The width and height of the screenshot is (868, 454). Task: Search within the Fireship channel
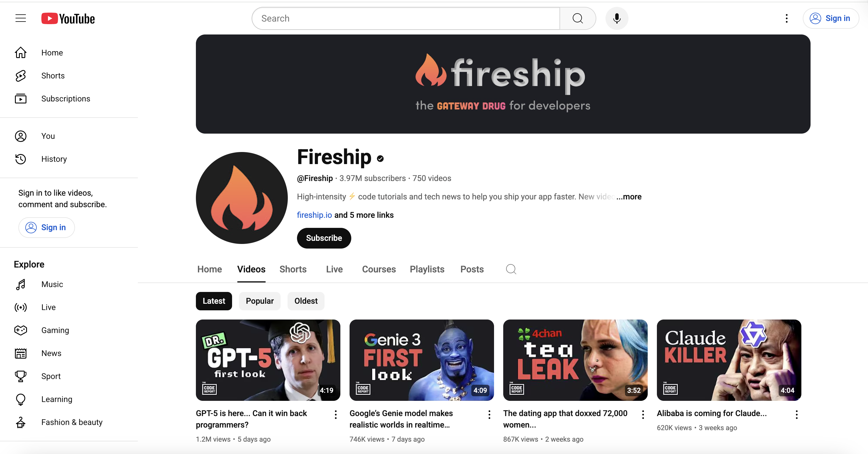point(511,269)
